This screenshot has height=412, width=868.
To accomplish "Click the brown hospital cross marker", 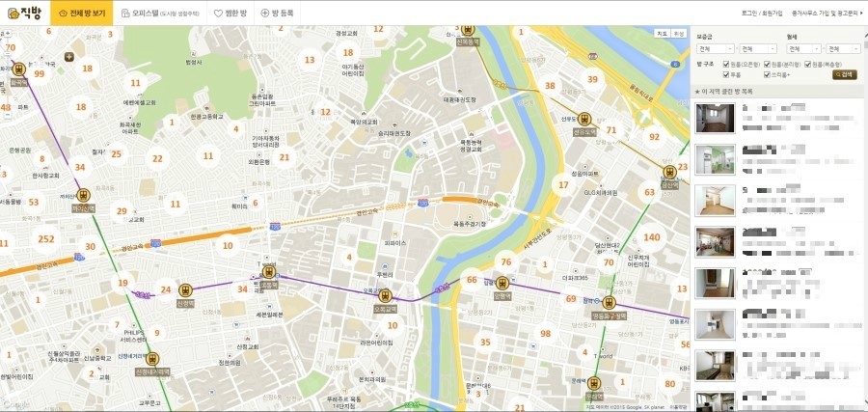I will (x=69, y=57).
